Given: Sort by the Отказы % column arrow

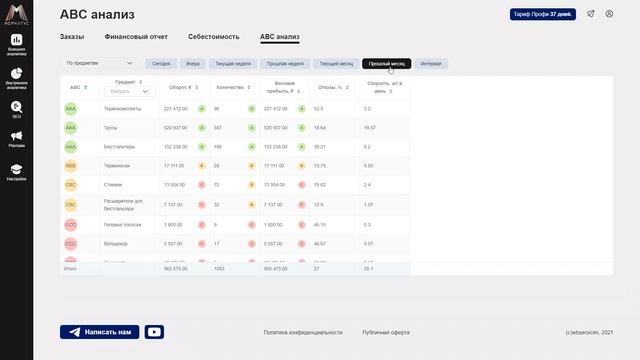Looking at the screenshot, I should 347,87.
